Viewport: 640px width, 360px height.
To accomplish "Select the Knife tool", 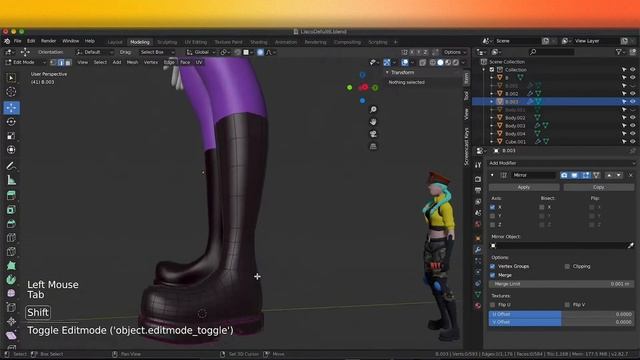I will 11,252.
